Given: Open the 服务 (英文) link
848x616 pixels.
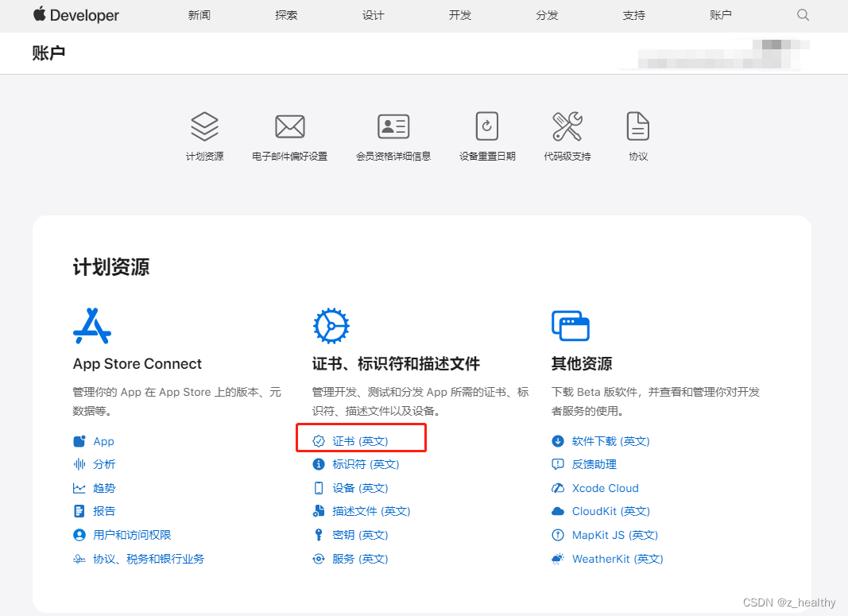Looking at the screenshot, I should tap(360, 559).
